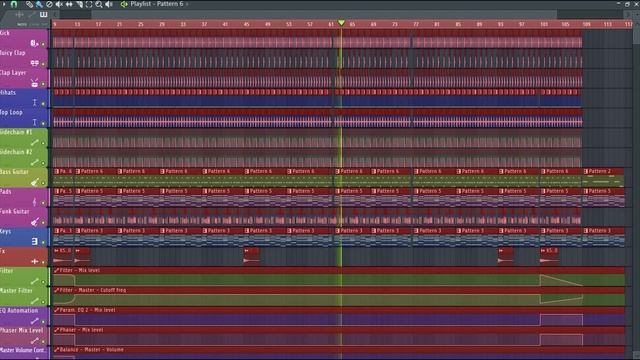Image resolution: width=640 pixels, height=360 pixels.
Task: Open Param. EQ 2 - Mix level clip menu
Action: click(57, 310)
